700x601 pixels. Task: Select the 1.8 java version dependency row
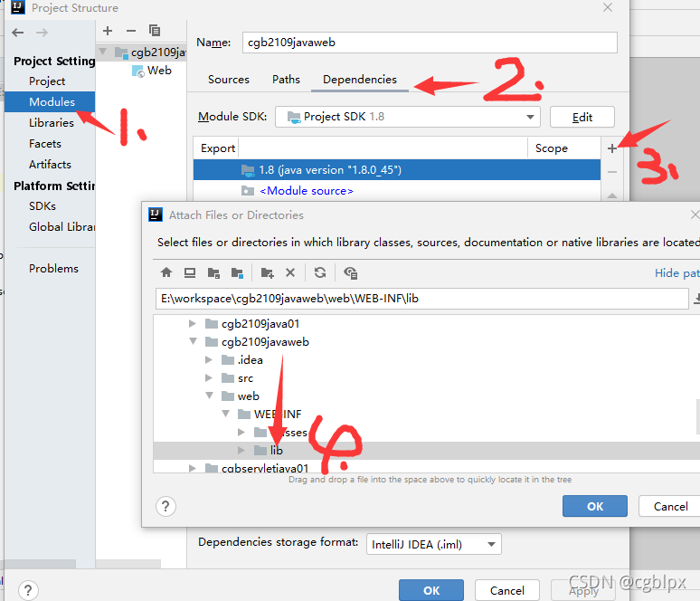click(x=397, y=170)
